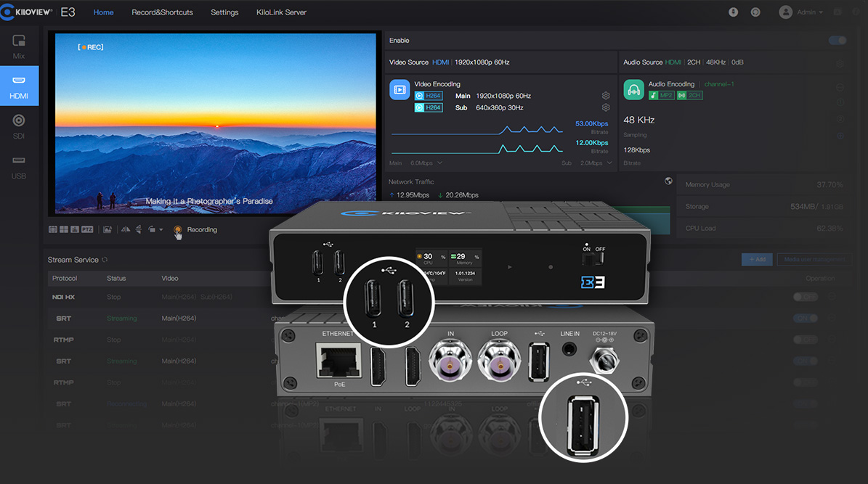This screenshot has width=868, height=484.
Task: Toggle the Enable switch
Action: (x=837, y=41)
